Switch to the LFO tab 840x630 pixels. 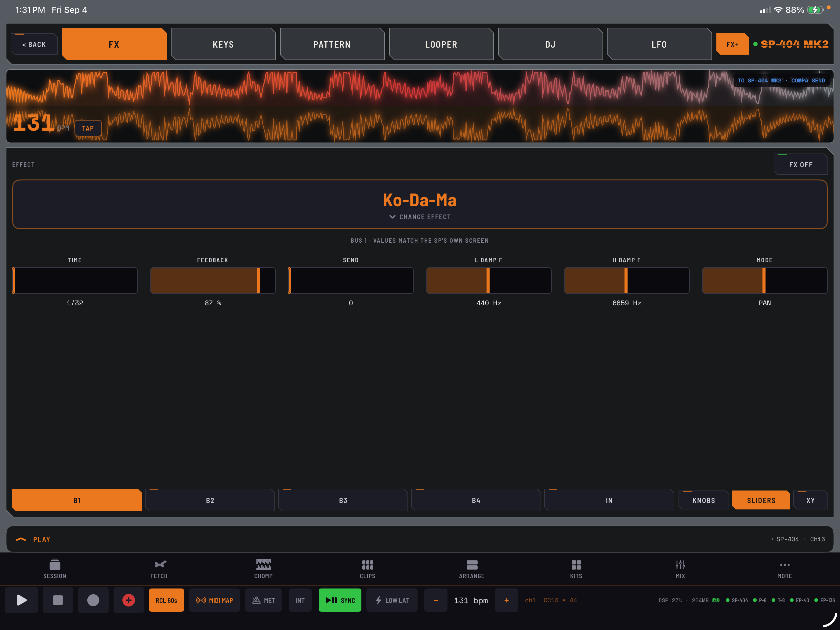pyautogui.click(x=659, y=44)
